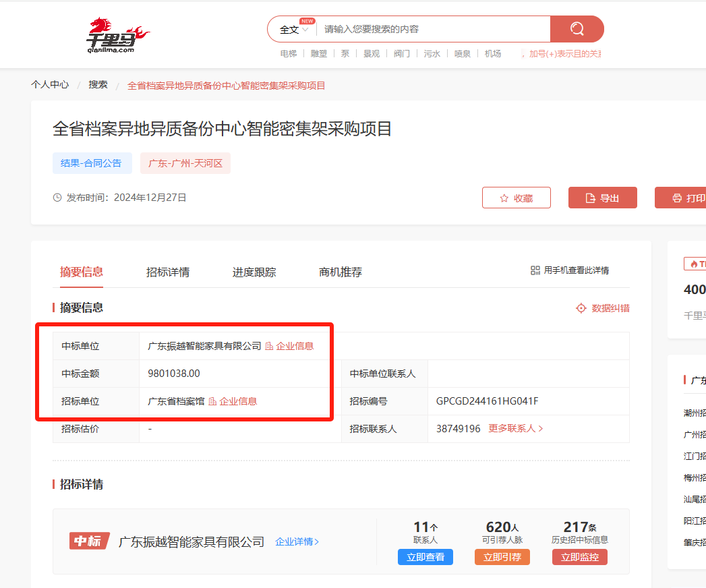The image size is (706, 588).
Task: Expand 更多联系人 contact list
Action: (x=516, y=428)
